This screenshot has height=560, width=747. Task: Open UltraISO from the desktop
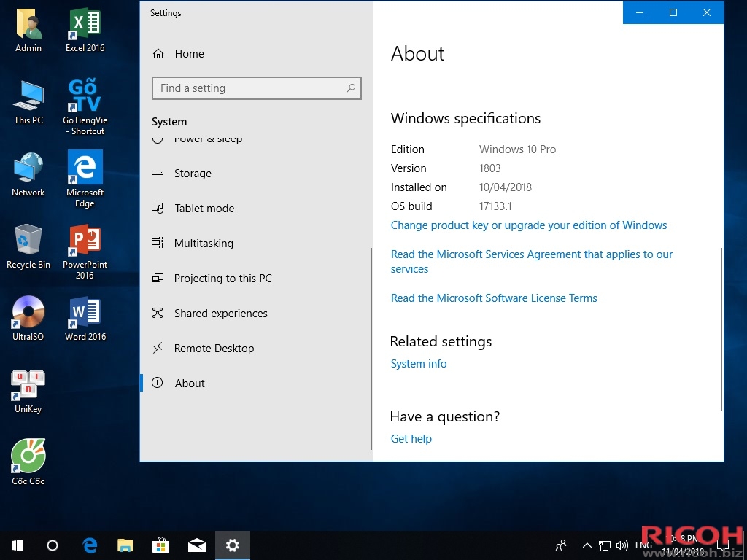tap(28, 314)
